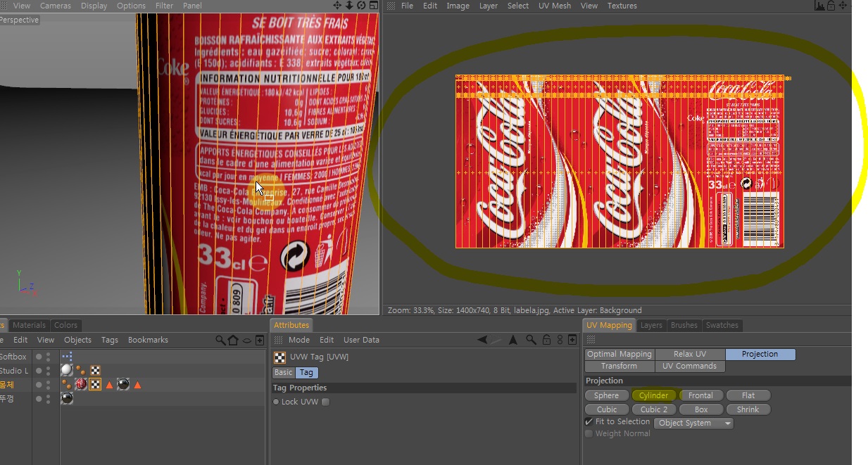Select the blue tag on the Softbox object
This screenshot has height=465, width=868.
pos(67,357)
